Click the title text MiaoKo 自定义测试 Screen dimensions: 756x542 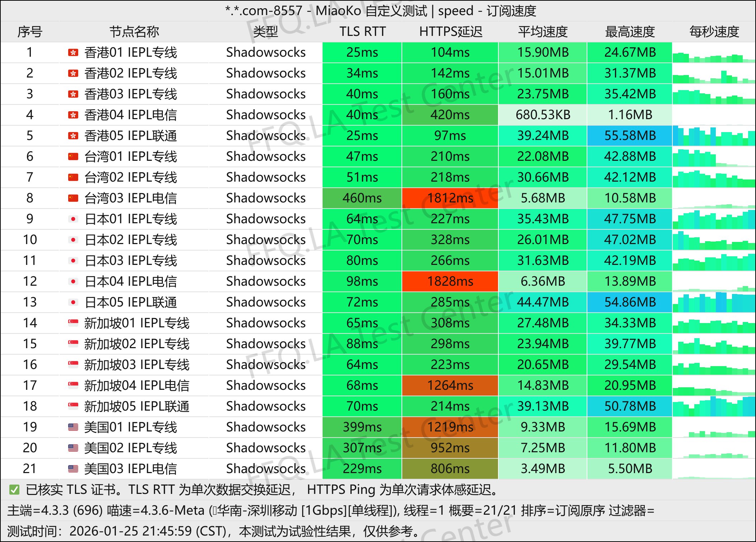[371, 11]
